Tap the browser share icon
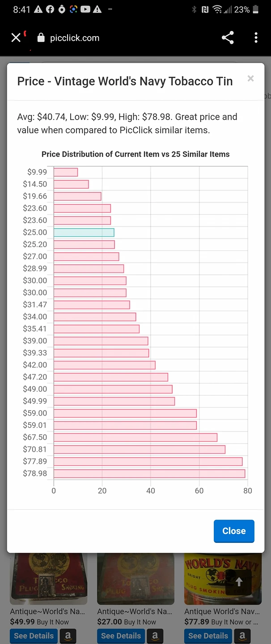 [x=228, y=38]
